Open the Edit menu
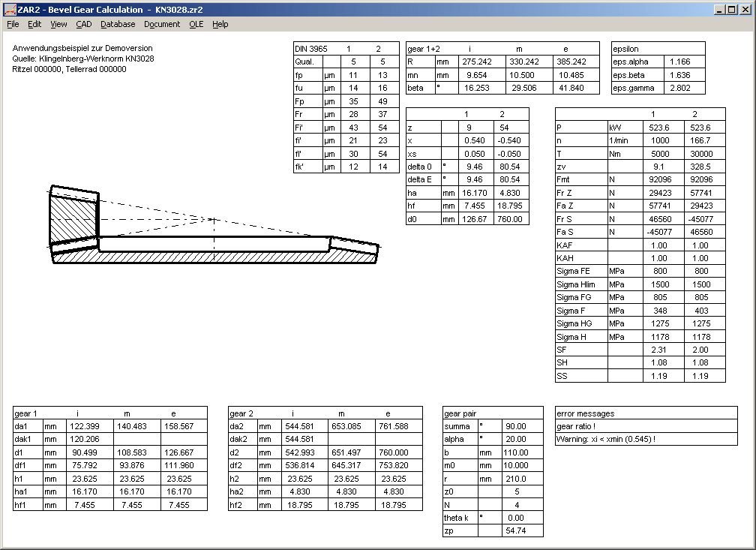Screen dimensions: 756x550 pos(34,24)
